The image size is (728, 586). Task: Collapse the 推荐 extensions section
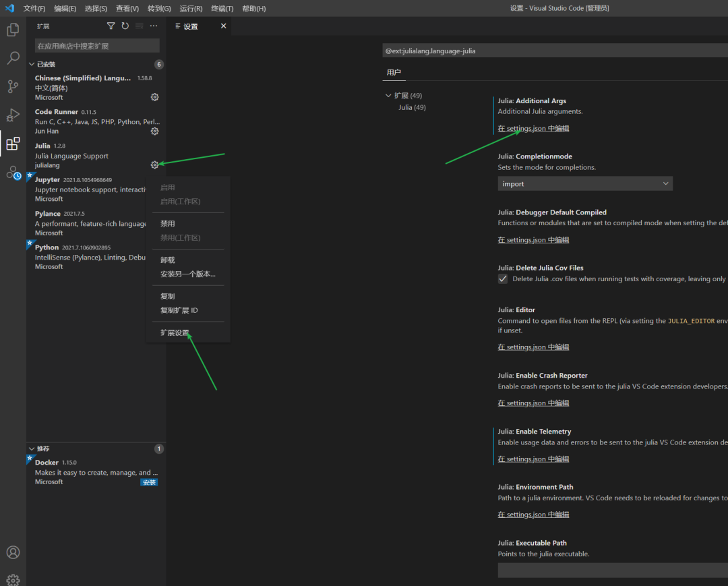(x=32, y=448)
